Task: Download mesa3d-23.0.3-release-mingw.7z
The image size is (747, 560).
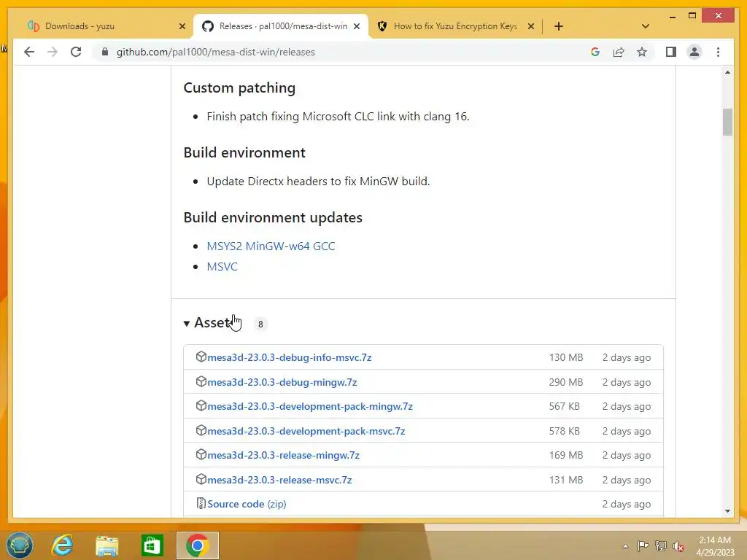Action: (284, 455)
